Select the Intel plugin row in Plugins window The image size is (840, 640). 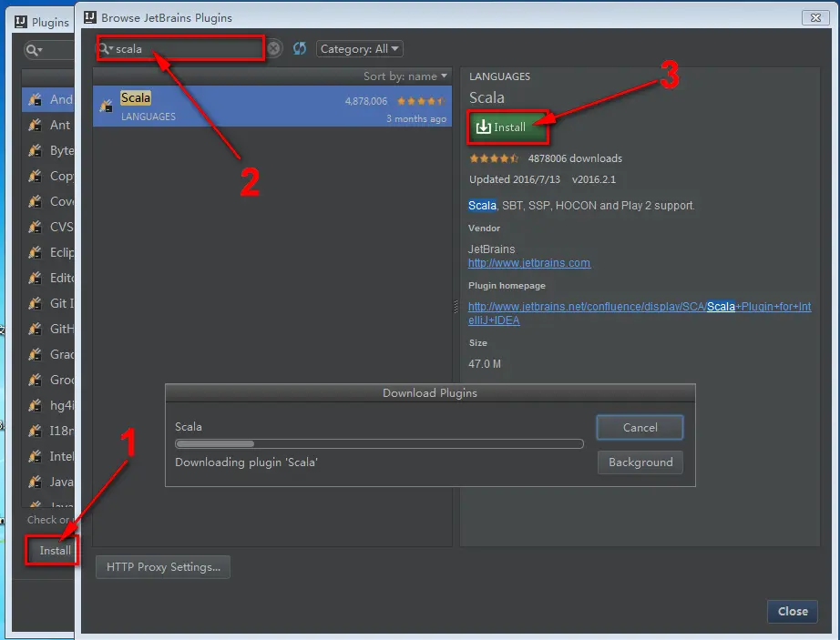pyautogui.click(x=48, y=456)
